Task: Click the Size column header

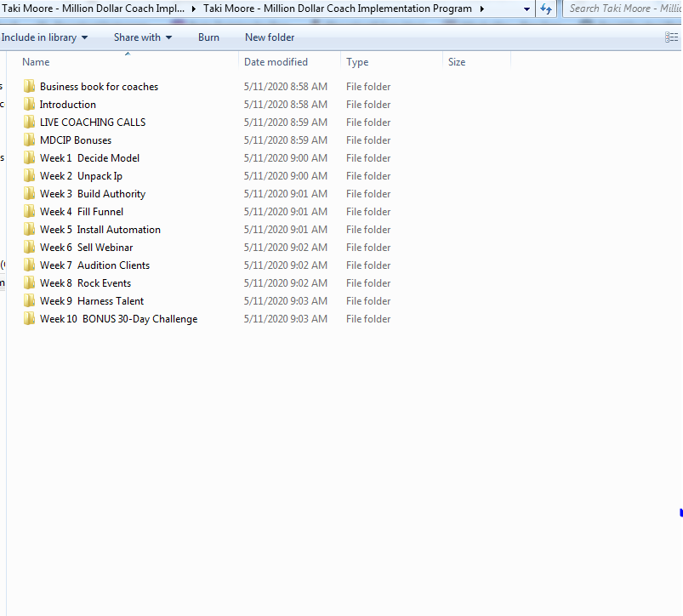Action: pyautogui.click(x=476, y=62)
